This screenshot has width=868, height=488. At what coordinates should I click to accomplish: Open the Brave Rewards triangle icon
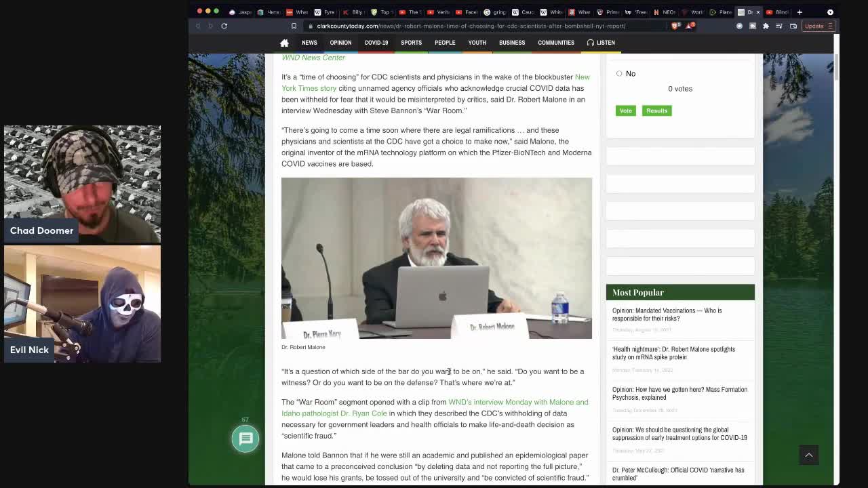690,26
